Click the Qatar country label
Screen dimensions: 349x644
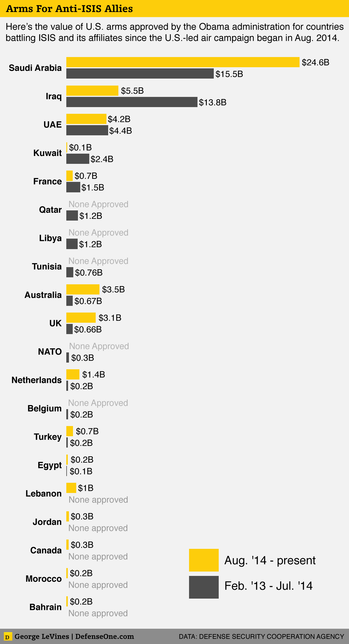coord(50,210)
